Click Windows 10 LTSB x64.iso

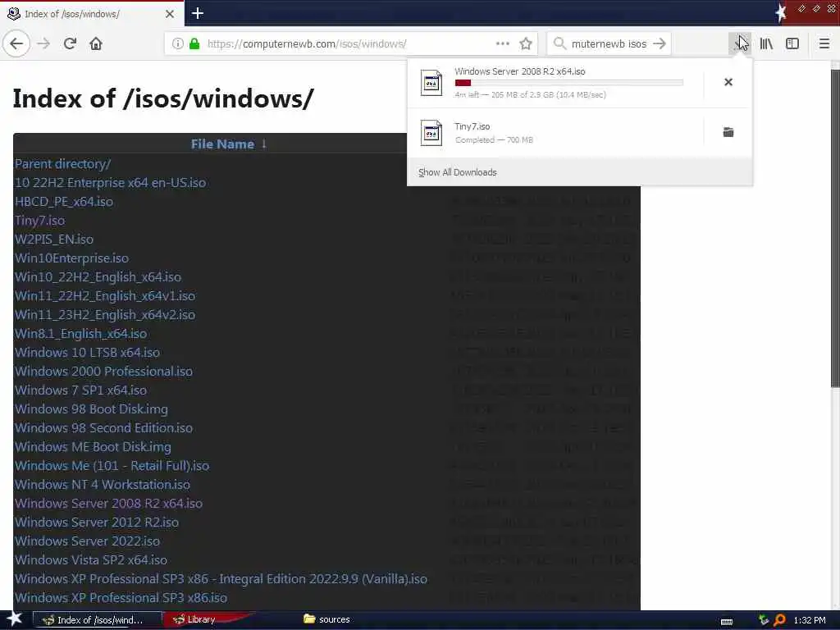coord(87,353)
